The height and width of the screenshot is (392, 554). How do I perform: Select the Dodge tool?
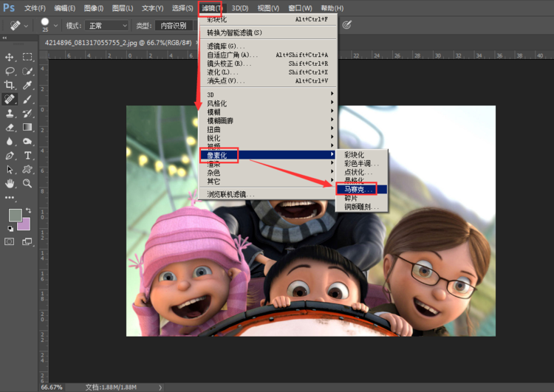pos(27,141)
